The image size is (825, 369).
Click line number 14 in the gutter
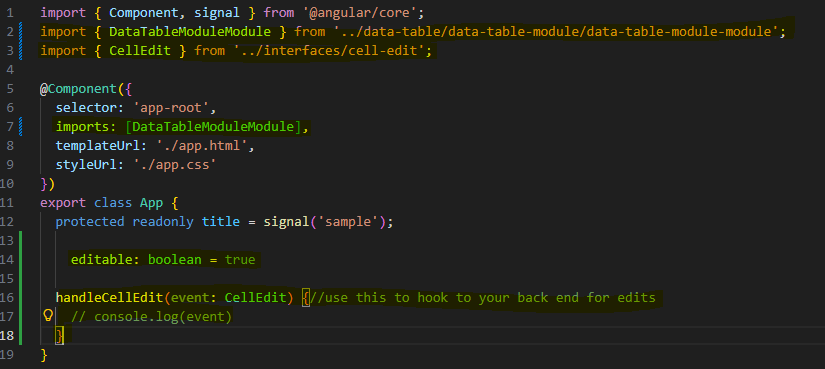7,260
